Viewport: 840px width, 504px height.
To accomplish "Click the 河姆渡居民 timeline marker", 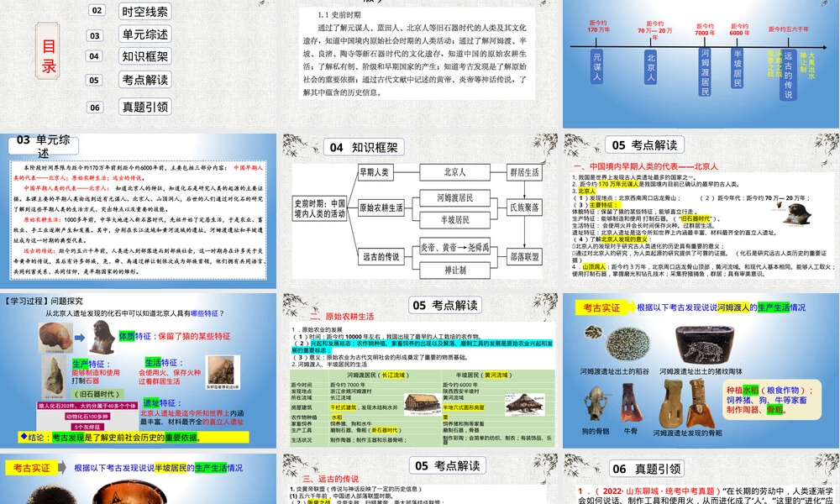I will (705, 71).
